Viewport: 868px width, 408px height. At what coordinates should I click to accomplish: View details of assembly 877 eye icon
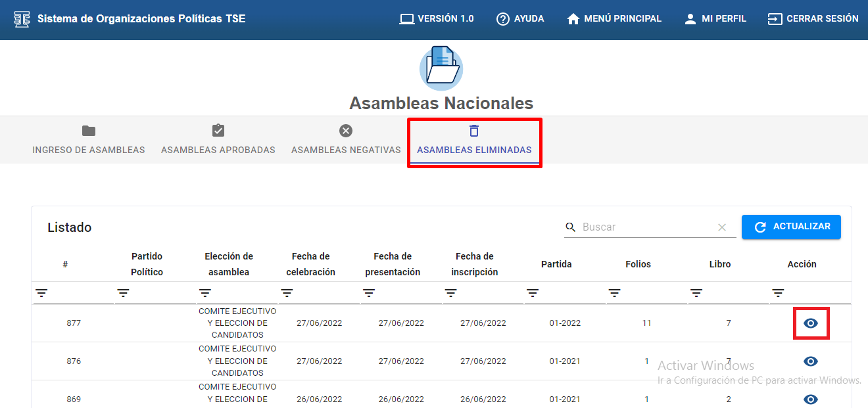pyautogui.click(x=811, y=323)
